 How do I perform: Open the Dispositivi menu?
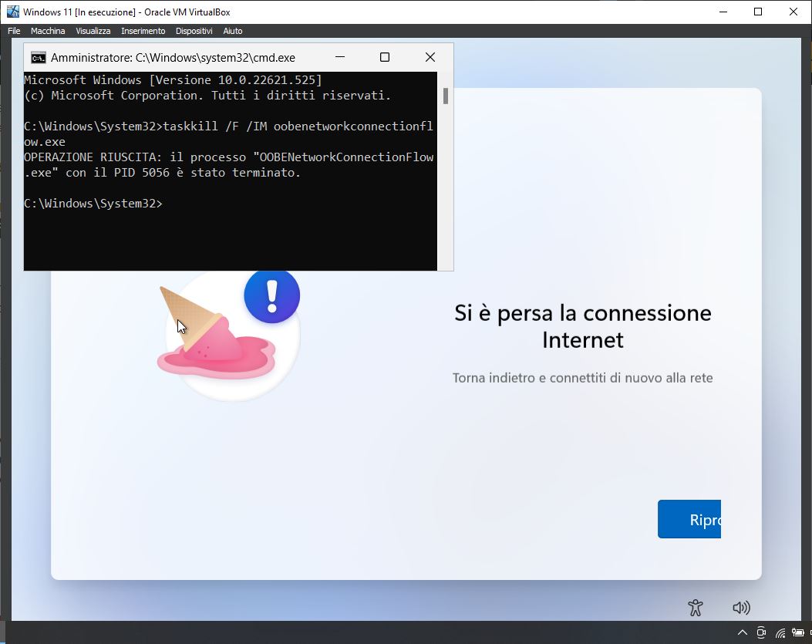click(194, 31)
